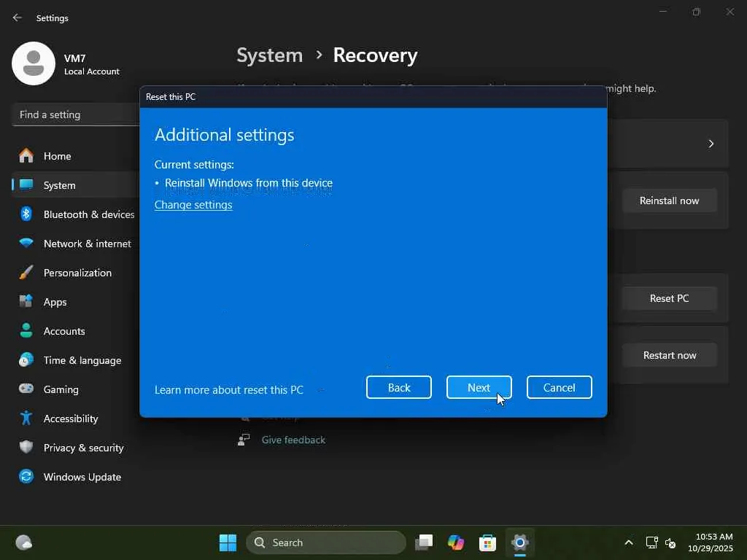
Task: Click the VM7 account avatar picture
Action: (x=34, y=63)
